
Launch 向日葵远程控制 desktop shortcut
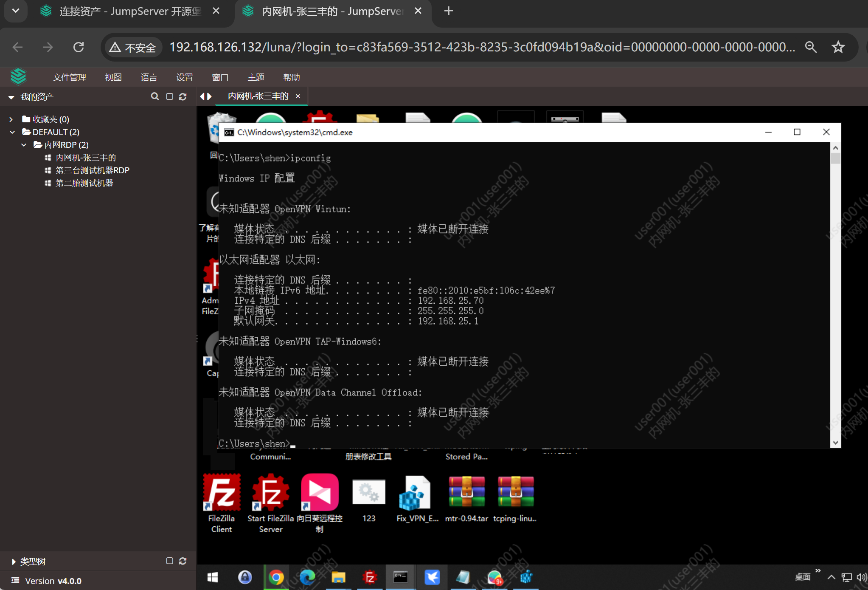[319, 493]
